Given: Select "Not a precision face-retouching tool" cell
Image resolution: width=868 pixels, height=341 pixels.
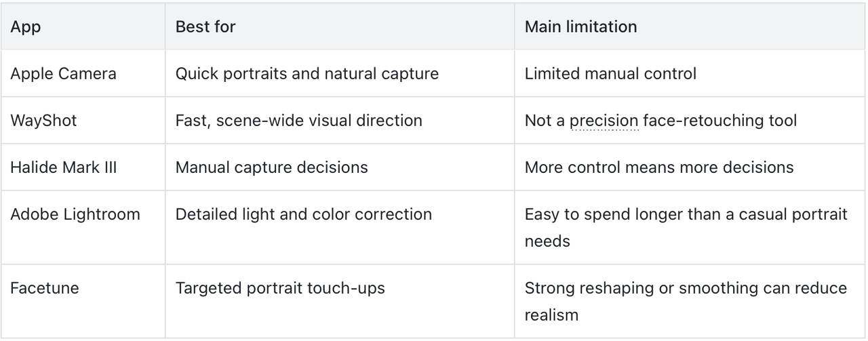Looking at the screenshot, I should [690, 120].
